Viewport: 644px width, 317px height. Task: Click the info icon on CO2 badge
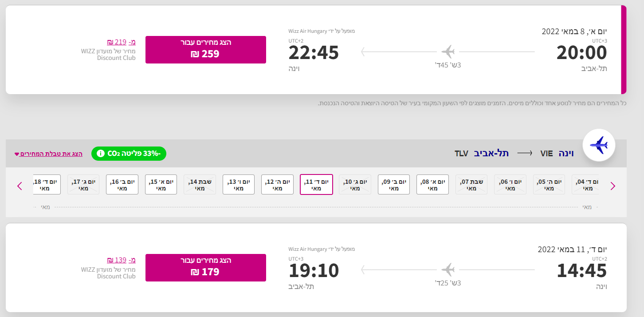(100, 154)
